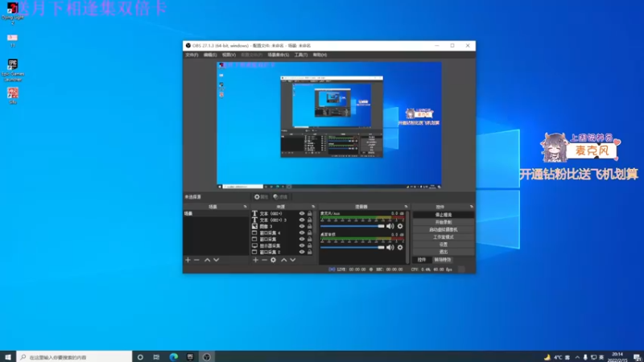The height and width of the screenshot is (362, 644).
Task: Toggle lock on 图像 3 source
Action: pyautogui.click(x=310, y=226)
